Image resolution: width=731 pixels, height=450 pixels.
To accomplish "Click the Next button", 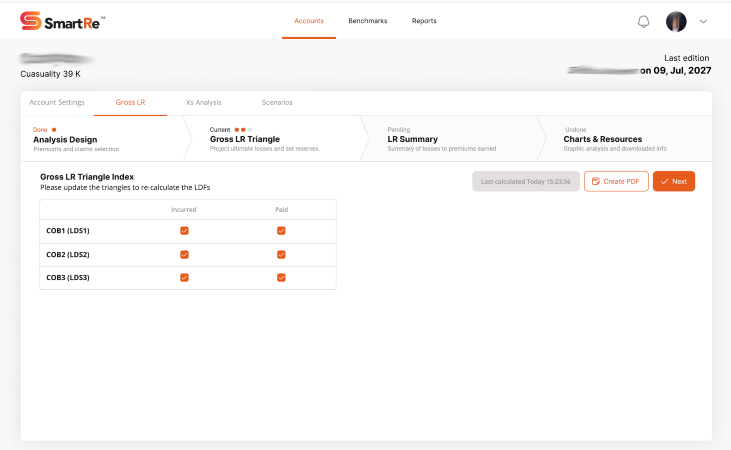I will coord(674,181).
